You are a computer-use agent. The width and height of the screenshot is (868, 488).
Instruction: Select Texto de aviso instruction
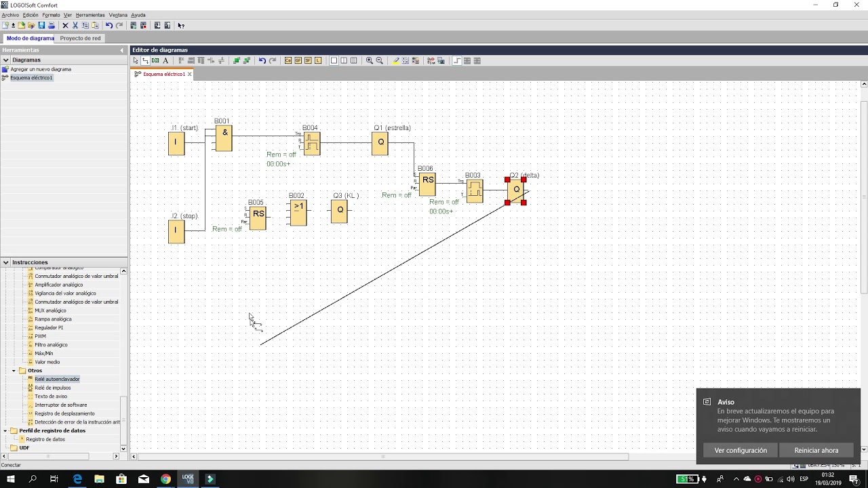point(51,396)
